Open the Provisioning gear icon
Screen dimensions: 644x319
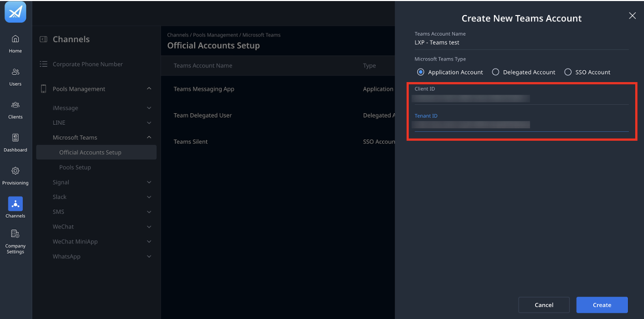(16, 171)
